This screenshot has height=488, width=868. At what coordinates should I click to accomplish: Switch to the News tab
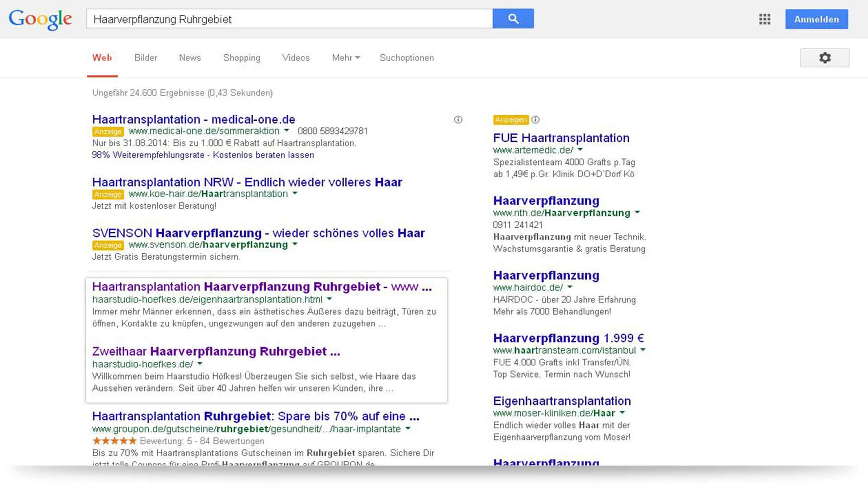(x=190, y=58)
